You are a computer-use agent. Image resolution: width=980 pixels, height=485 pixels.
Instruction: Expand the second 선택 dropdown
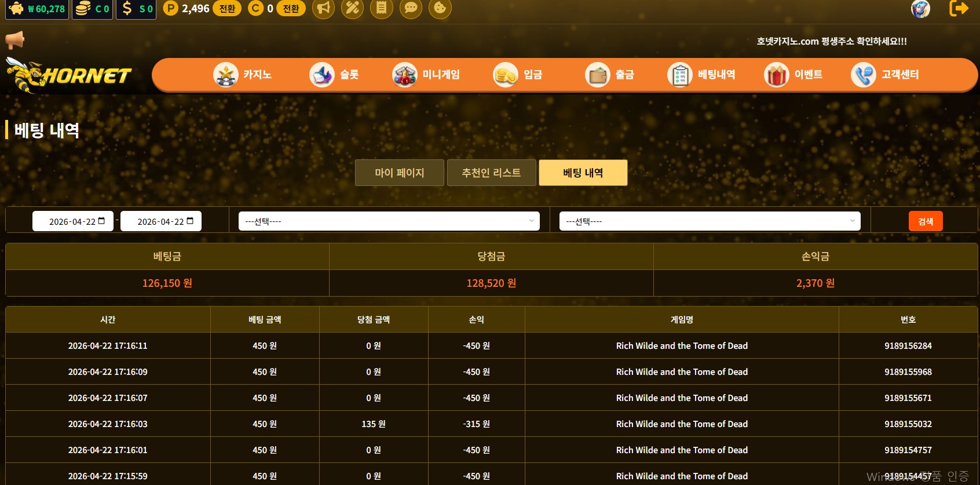coord(710,221)
